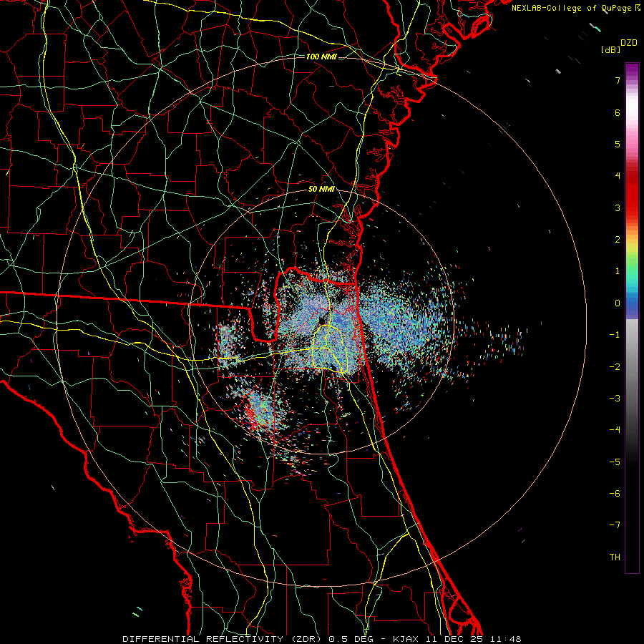Select the -4 dB scale label
Screen dimensions: 644x644
point(615,429)
